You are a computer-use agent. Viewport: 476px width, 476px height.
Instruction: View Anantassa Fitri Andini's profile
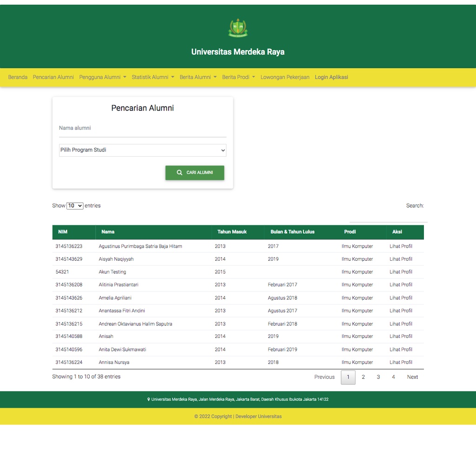(x=401, y=311)
